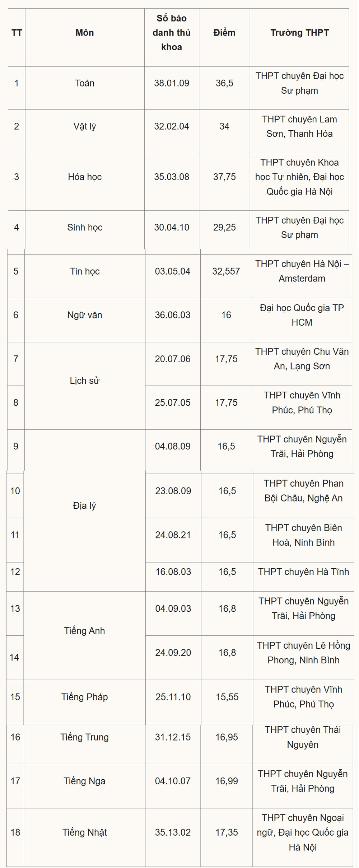Click the "Tiếng Anh" merged cell
Image resolution: width=359 pixels, height=868 pixels.
click(85, 631)
